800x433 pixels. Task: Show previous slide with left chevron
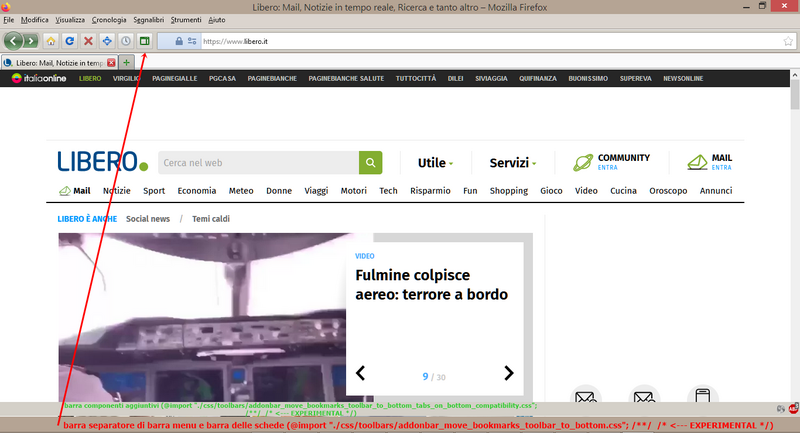point(360,373)
